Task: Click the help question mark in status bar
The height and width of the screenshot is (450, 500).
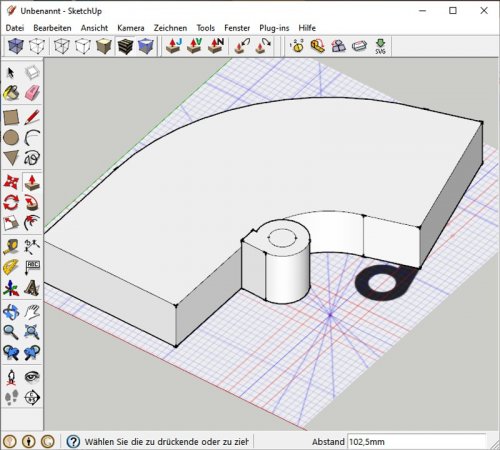Action: pyautogui.click(x=73, y=441)
